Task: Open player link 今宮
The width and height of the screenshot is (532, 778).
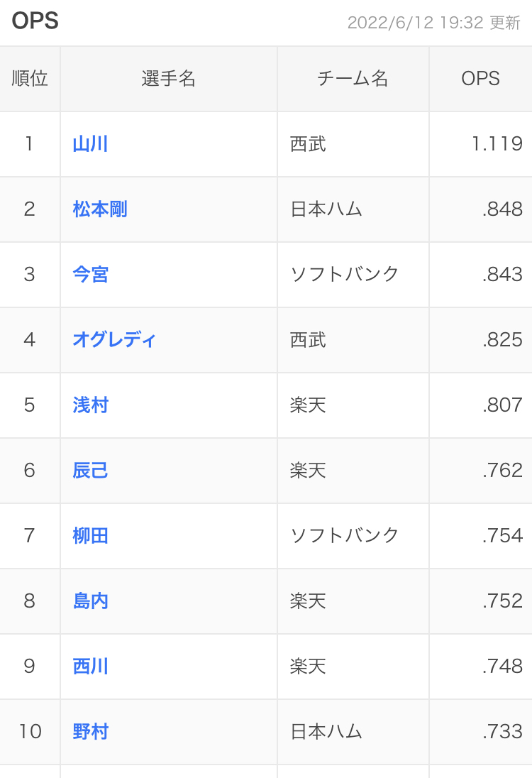Action: tap(90, 275)
